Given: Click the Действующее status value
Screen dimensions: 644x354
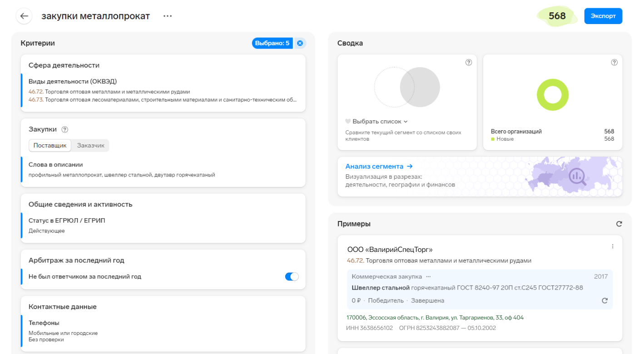Looking at the screenshot, I should 47,231.
